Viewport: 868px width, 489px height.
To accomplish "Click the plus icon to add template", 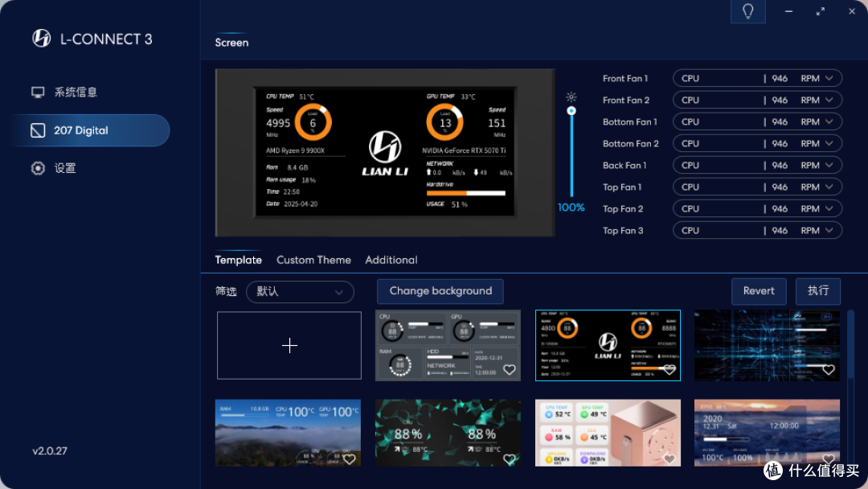I will click(x=289, y=346).
